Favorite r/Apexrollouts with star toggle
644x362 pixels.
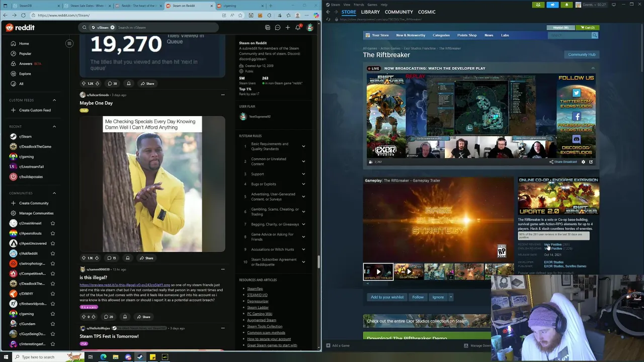pyautogui.click(x=53, y=233)
